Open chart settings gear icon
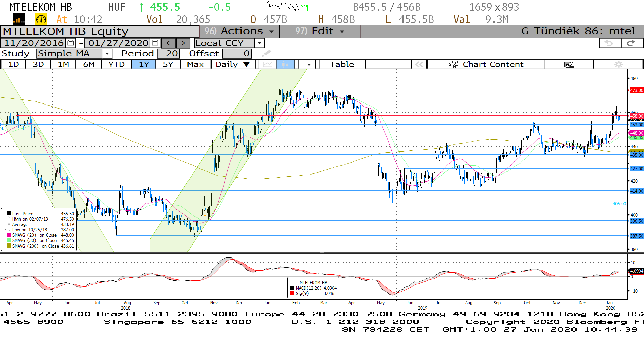Screen dimensions: 644x348 [x=618, y=64]
